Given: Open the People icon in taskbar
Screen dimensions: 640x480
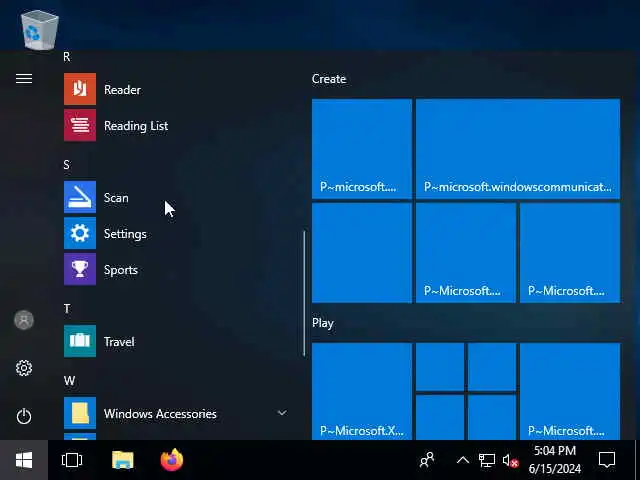Looking at the screenshot, I should 427,460.
